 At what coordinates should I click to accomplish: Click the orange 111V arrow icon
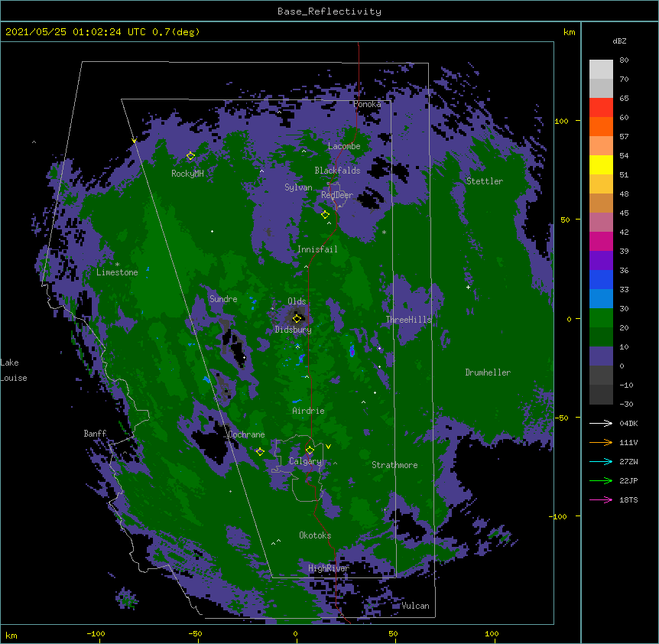click(601, 442)
